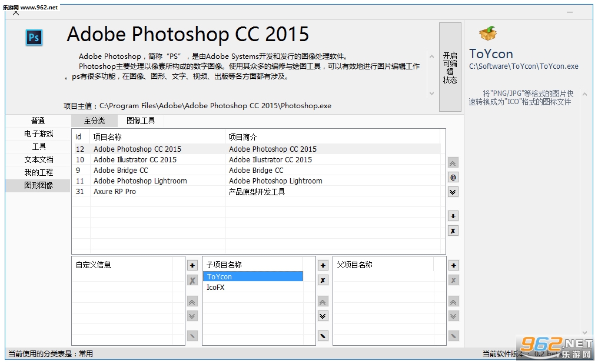Add a new sub-item to 子项目名称 list
This screenshot has width=598, height=364.
click(323, 265)
